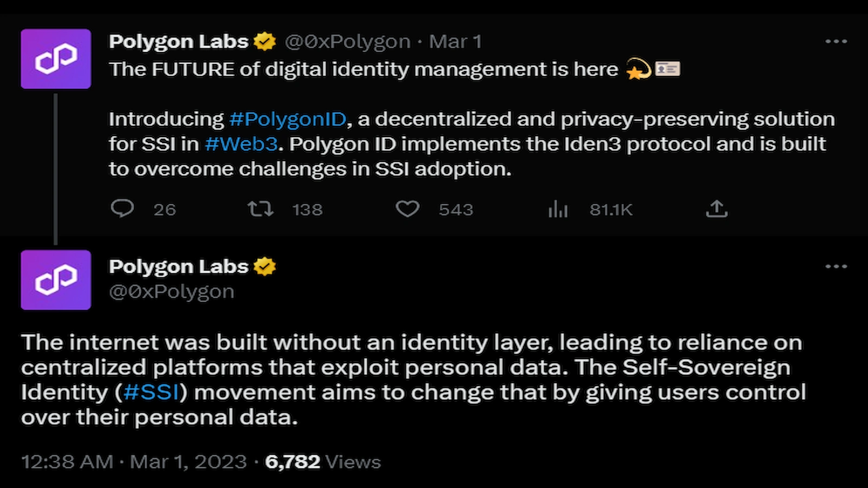Click the second tweet's Polygon Labs avatar
This screenshot has width=868, height=488.
point(56,280)
